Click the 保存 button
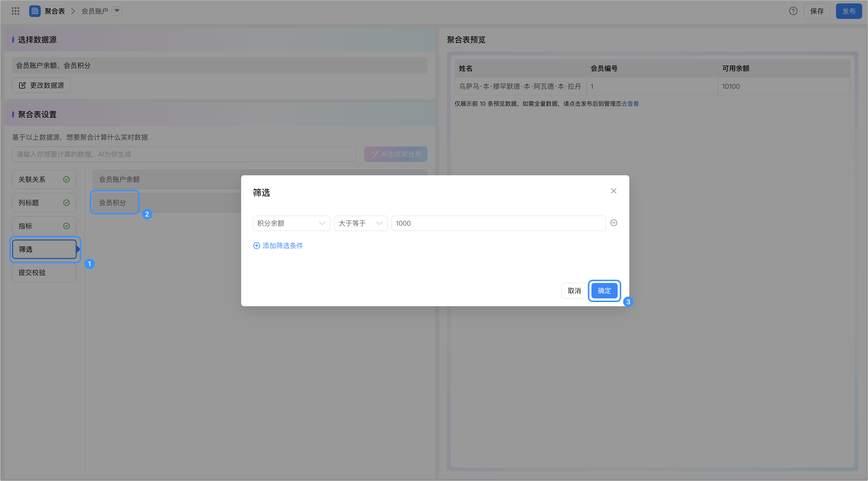Viewport: 868px width, 481px height. click(817, 11)
